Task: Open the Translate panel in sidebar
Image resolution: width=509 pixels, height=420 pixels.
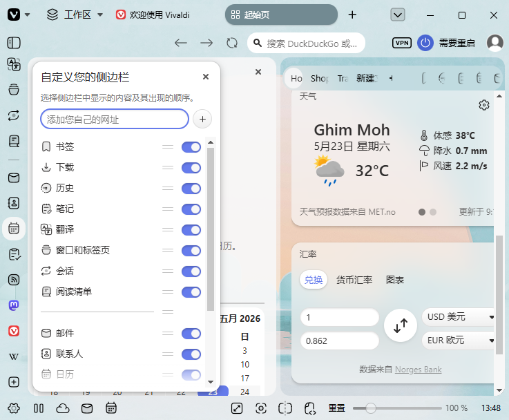Action: [x=14, y=64]
